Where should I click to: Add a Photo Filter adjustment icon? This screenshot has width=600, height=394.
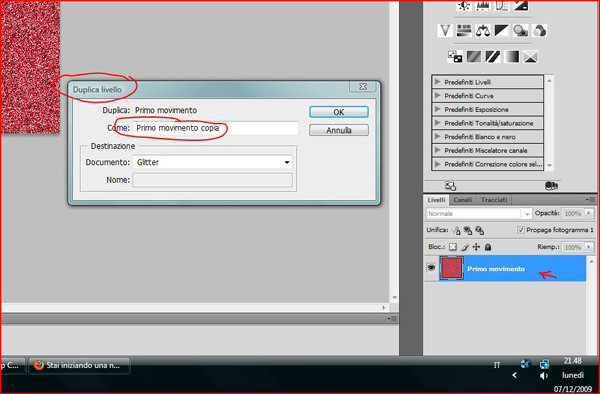pos(520,31)
